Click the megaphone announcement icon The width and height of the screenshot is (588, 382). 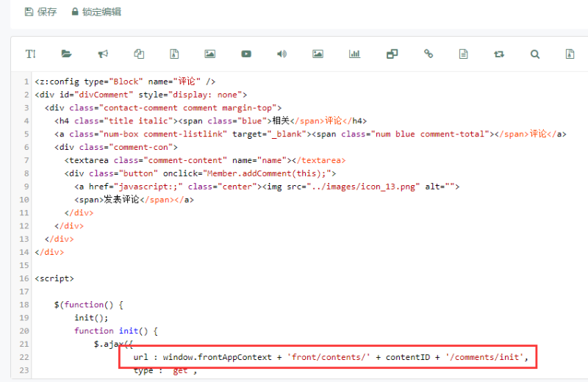pos(103,54)
